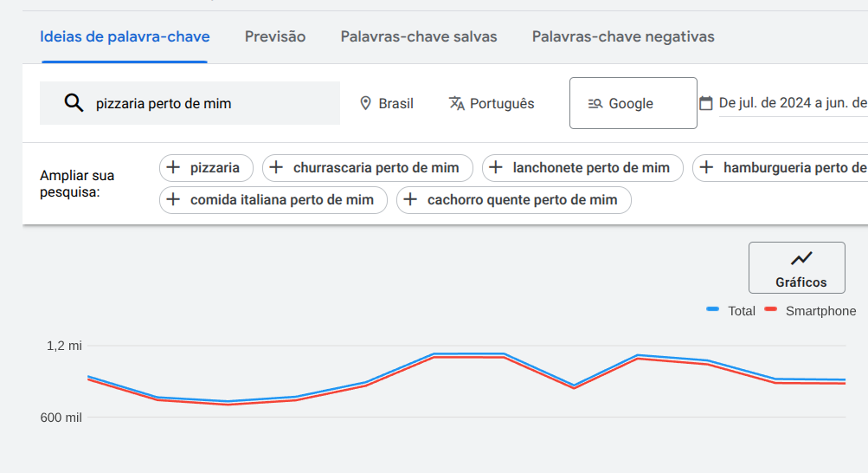The height and width of the screenshot is (473, 868).
Task: Click the search network icon beside Google
Action: [x=595, y=104]
